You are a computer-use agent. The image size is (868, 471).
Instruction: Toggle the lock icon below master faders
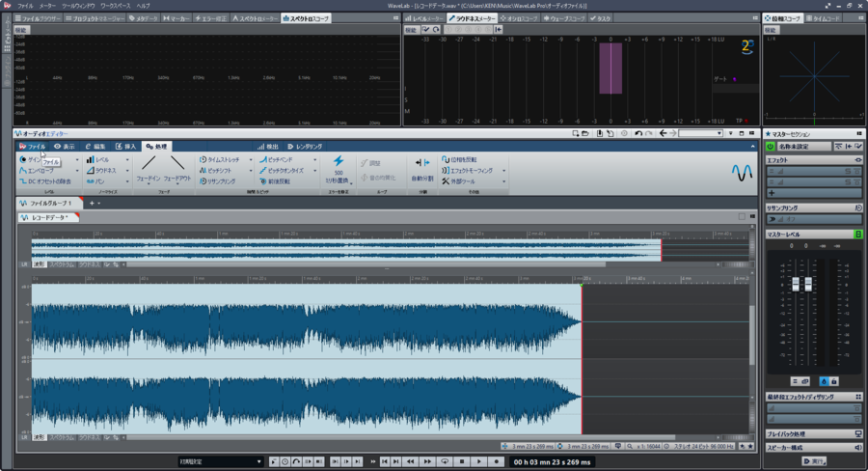[x=833, y=381]
